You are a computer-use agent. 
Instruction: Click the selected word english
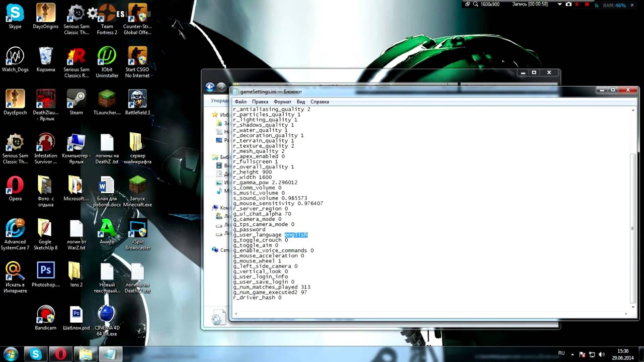point(296,235)
